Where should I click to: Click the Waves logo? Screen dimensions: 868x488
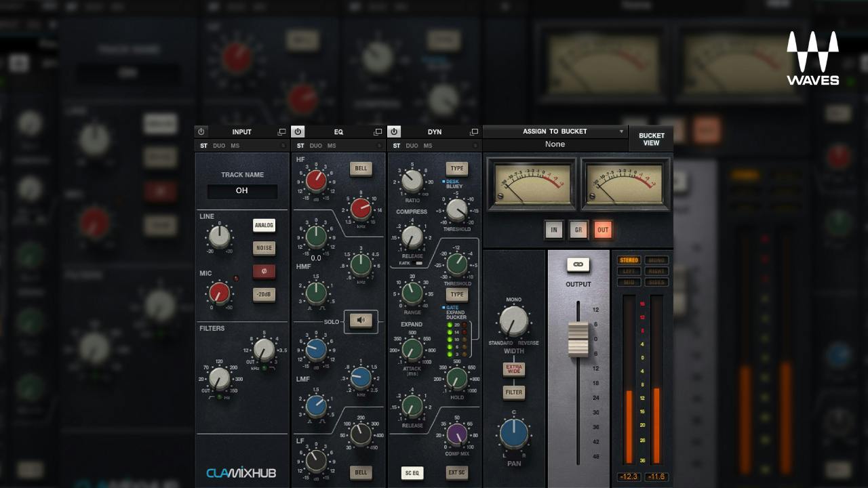pos(812,58)
